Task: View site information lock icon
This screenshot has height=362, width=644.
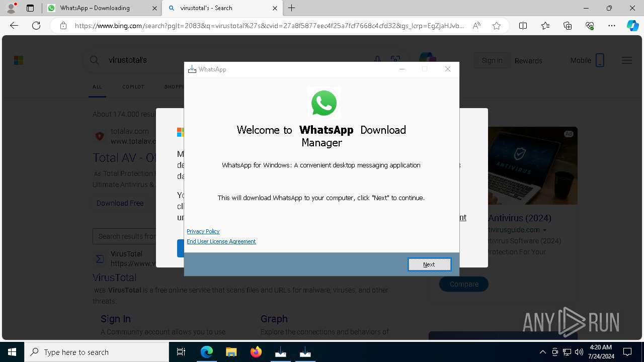Action: 63,26
